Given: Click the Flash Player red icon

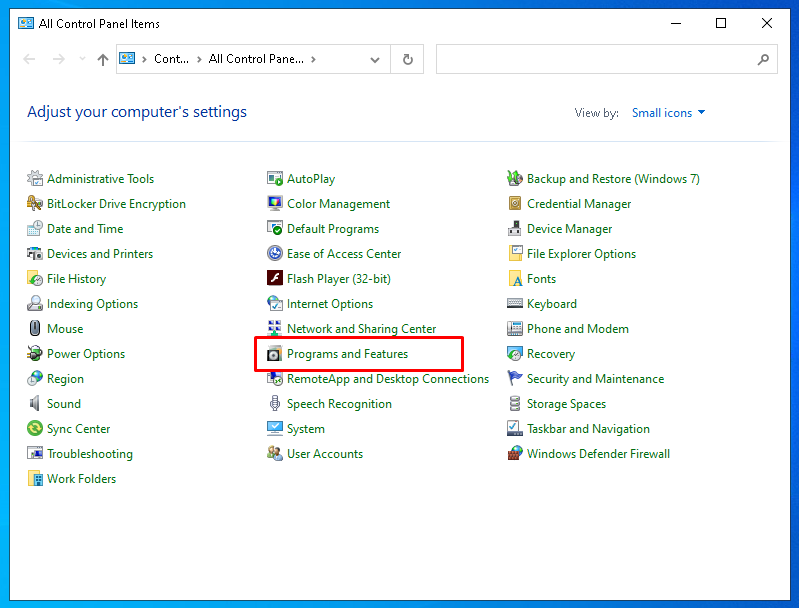Looking at the screenshot, I should point(275,278).
